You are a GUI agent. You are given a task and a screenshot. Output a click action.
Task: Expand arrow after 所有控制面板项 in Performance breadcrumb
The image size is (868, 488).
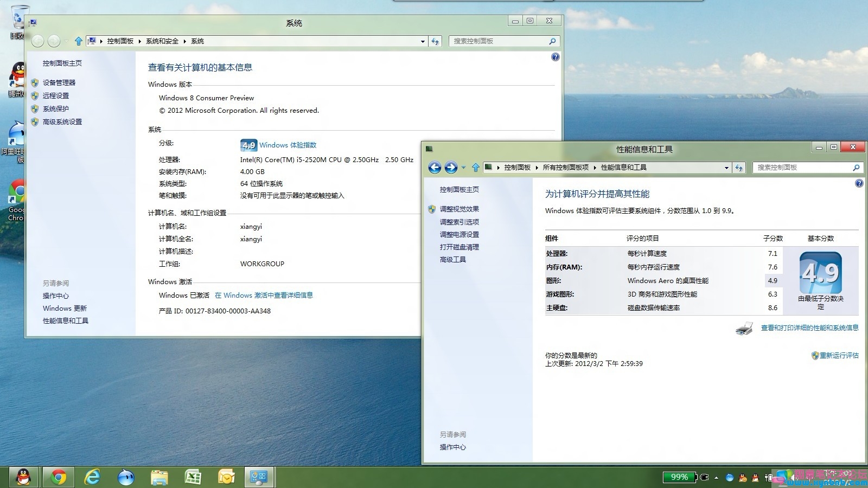tap(595, 168)
